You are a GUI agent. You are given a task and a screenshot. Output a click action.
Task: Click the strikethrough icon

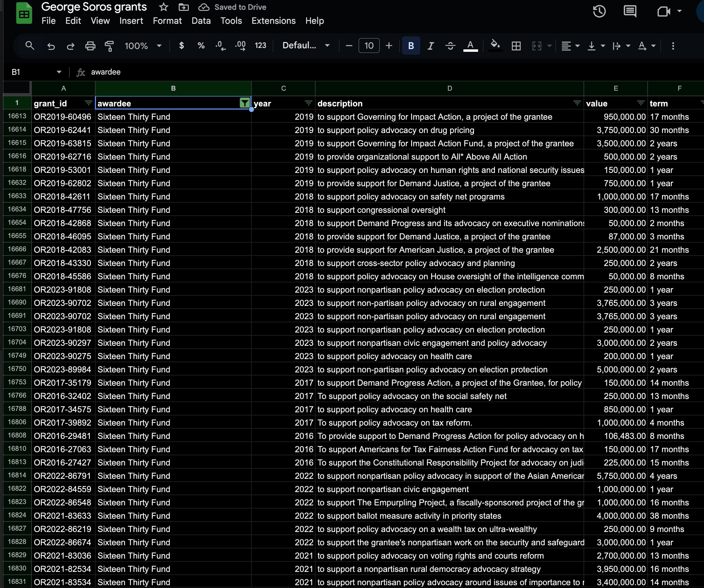point(450,46)
